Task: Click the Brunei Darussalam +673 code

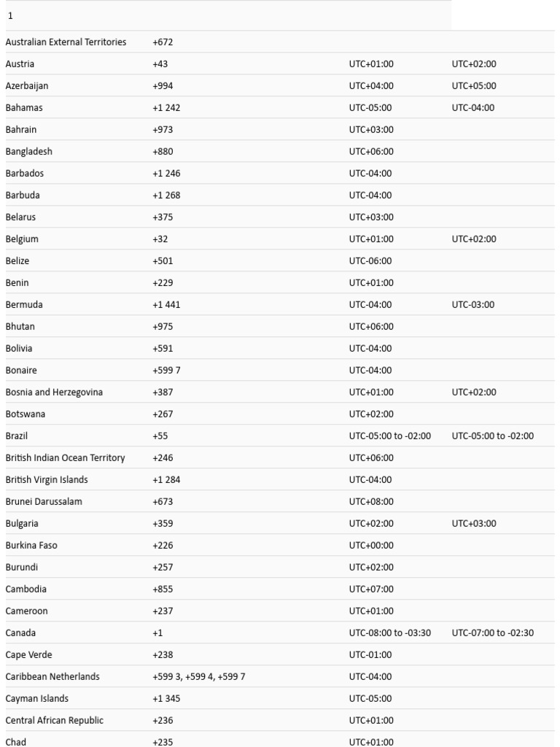Action: click(x=163, y=502)
